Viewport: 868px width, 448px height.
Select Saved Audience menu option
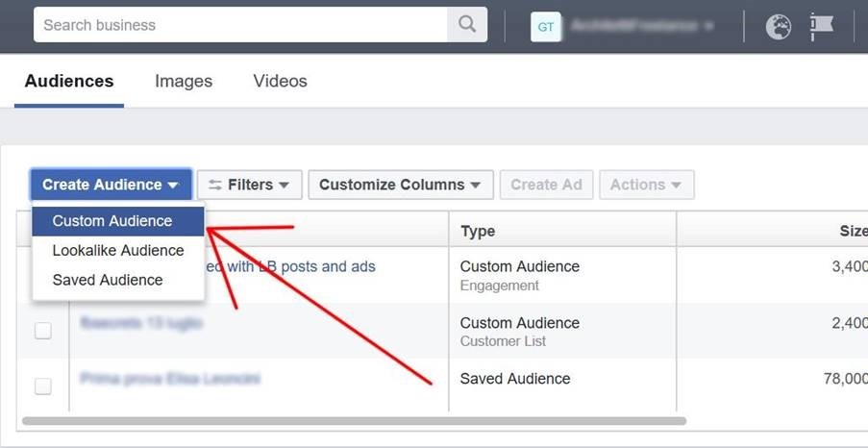(108, 281)
